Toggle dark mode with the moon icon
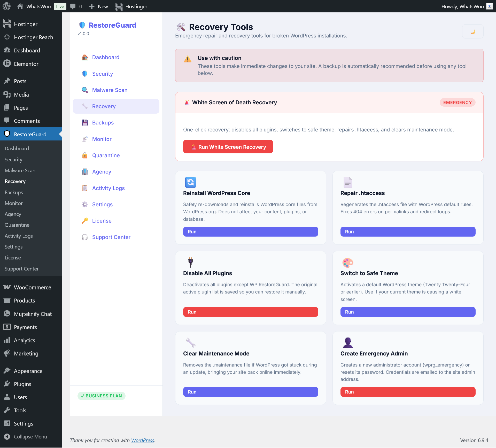The height and width of the screenshot is (448, 496). [473, 32]
